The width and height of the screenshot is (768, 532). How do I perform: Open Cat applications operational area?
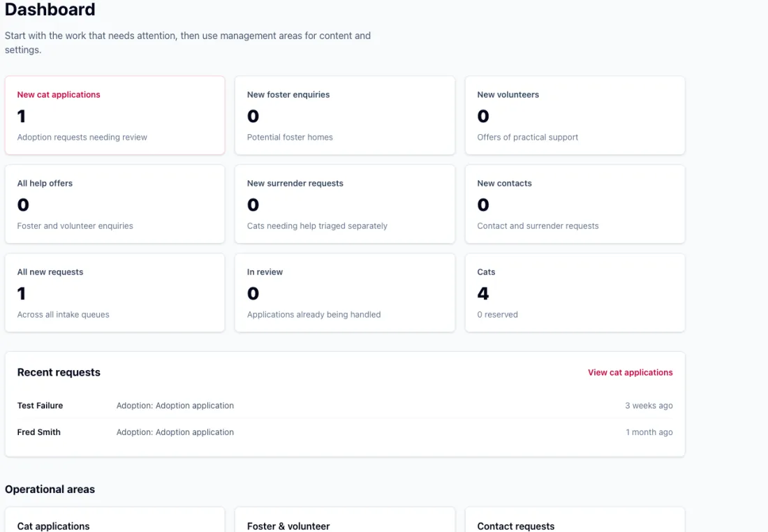[115, 519]
